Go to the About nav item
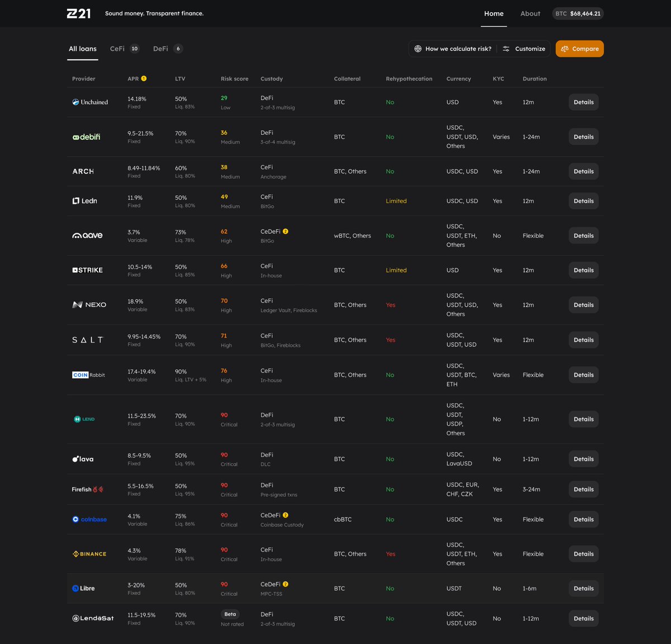 click(530, 13)
